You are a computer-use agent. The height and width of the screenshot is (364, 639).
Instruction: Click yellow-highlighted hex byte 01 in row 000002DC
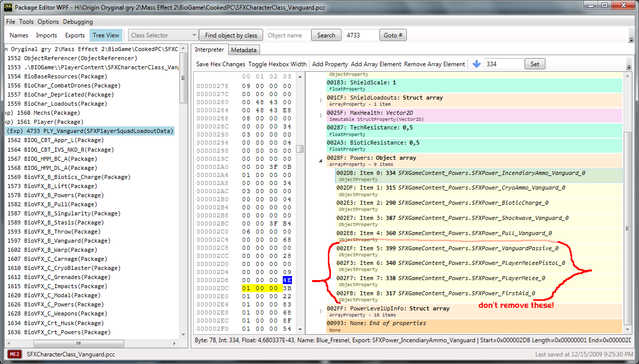(x=246, y=288)
